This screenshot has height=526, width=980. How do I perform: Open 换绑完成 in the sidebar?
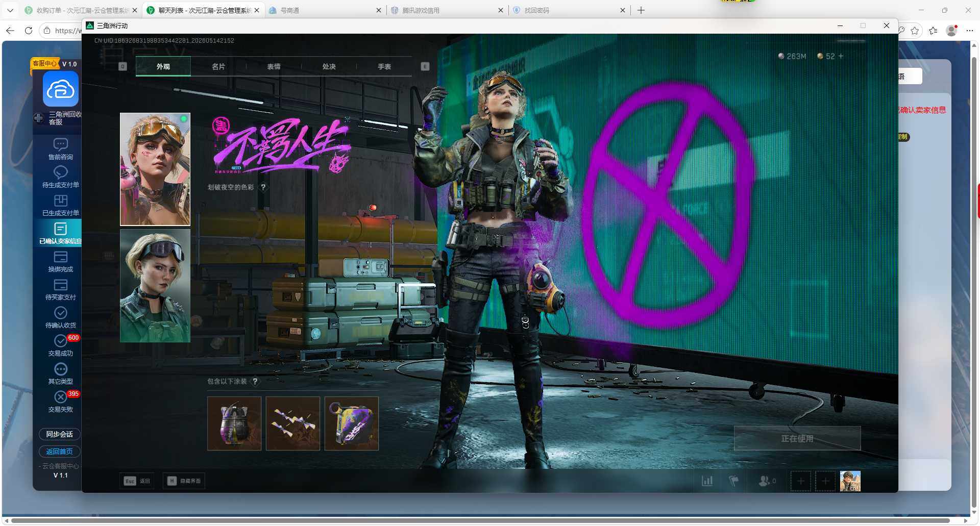(x=60, y=261)
